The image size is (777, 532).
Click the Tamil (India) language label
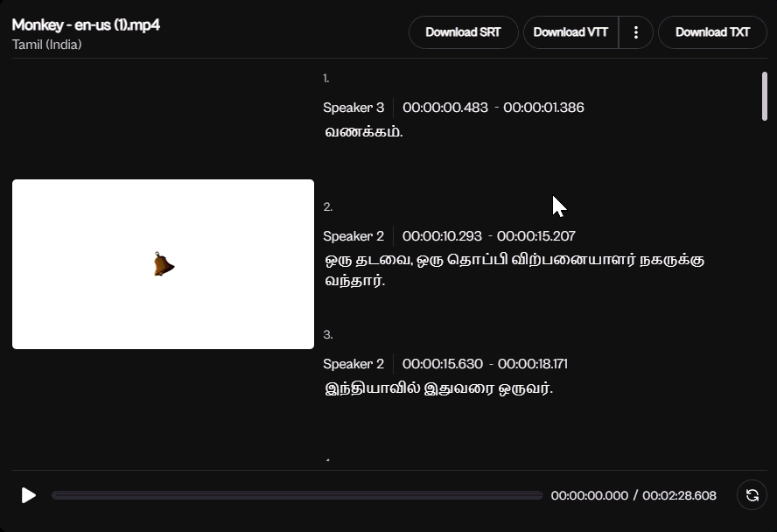coord(47,45)
